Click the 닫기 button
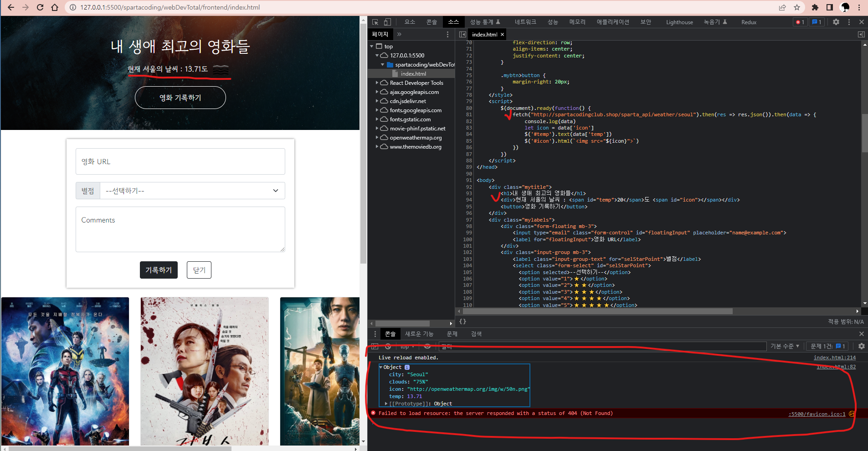 pyautogui.click(x=199, y=270)
